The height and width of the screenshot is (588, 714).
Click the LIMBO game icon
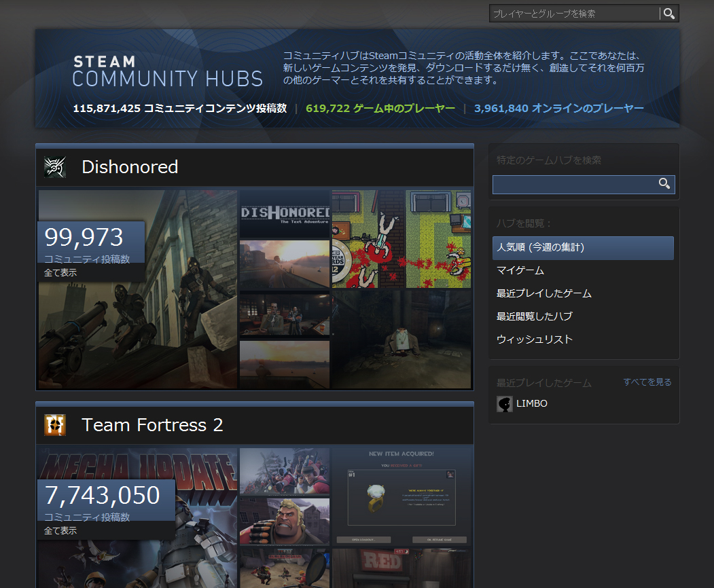(x=505, y=404)
